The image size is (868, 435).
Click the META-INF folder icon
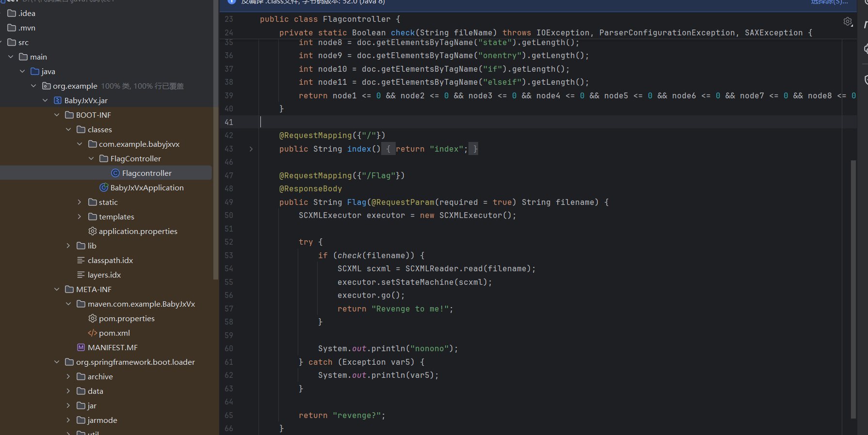(69, 289)
